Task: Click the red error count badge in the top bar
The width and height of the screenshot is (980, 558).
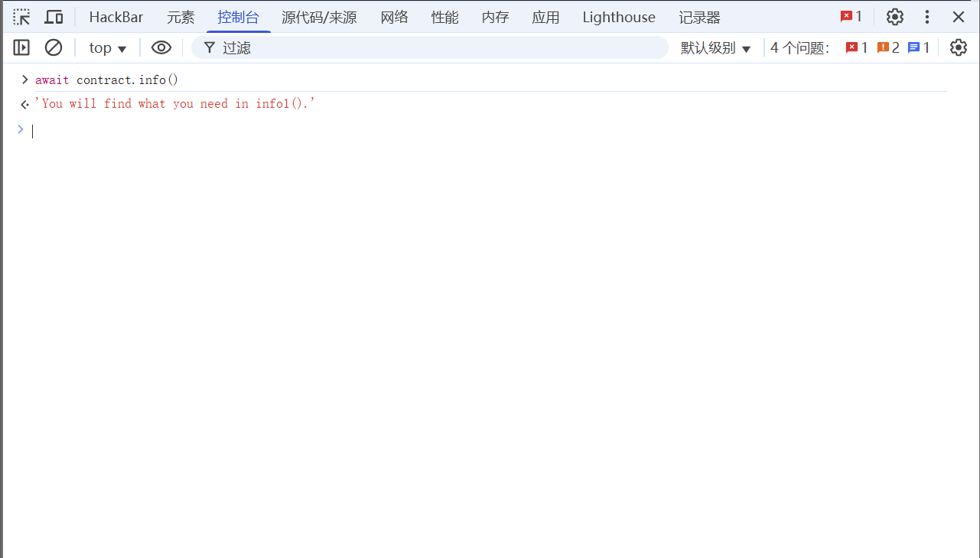Action: (x=851, y=17)
